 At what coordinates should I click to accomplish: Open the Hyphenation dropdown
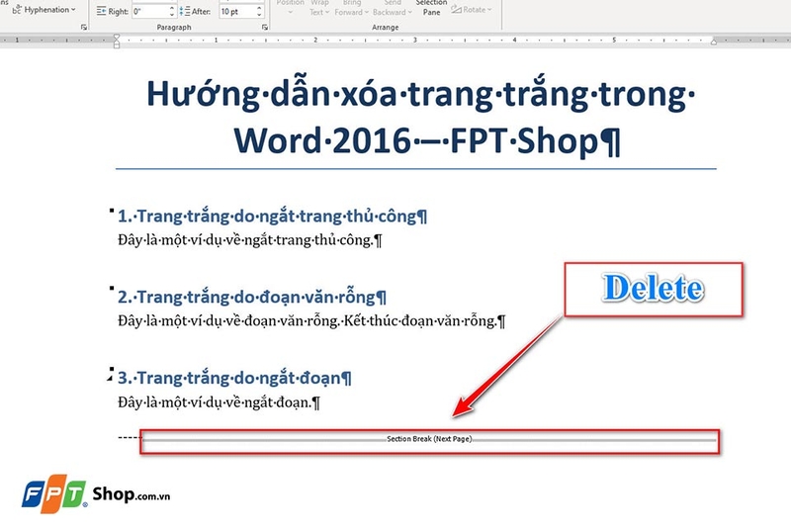(x=44, y=10)
